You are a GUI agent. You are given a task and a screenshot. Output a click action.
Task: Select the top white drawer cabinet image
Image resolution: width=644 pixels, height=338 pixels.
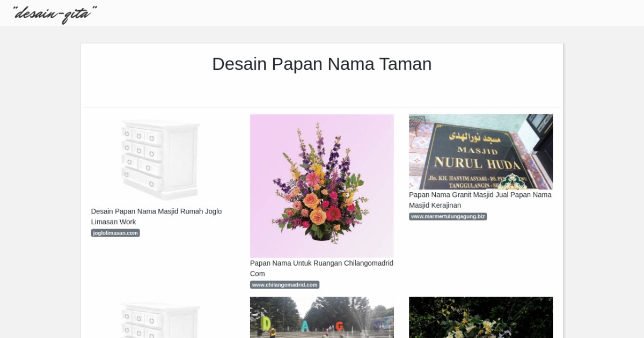pyautogui.click(x=160, y=159)
